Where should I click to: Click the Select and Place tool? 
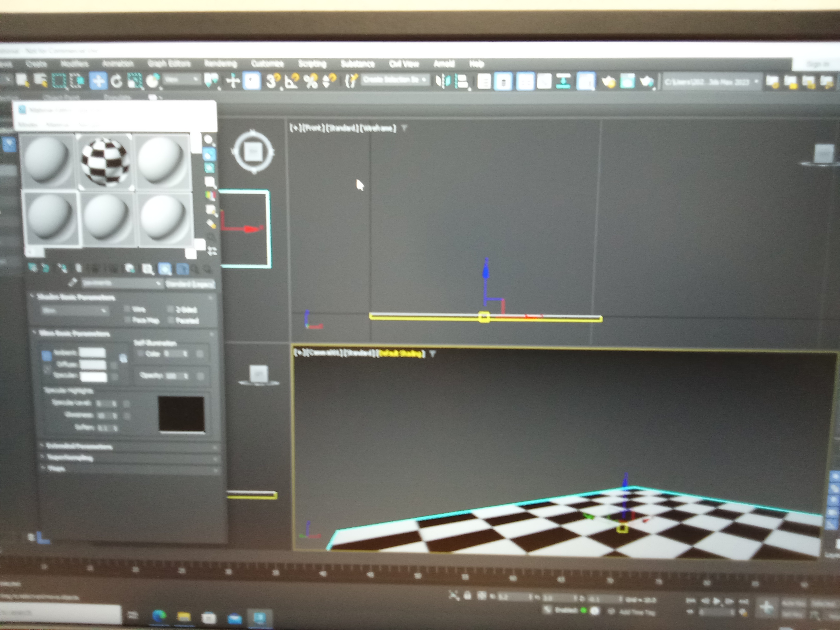pyautogui.click(x=153, y=81)
